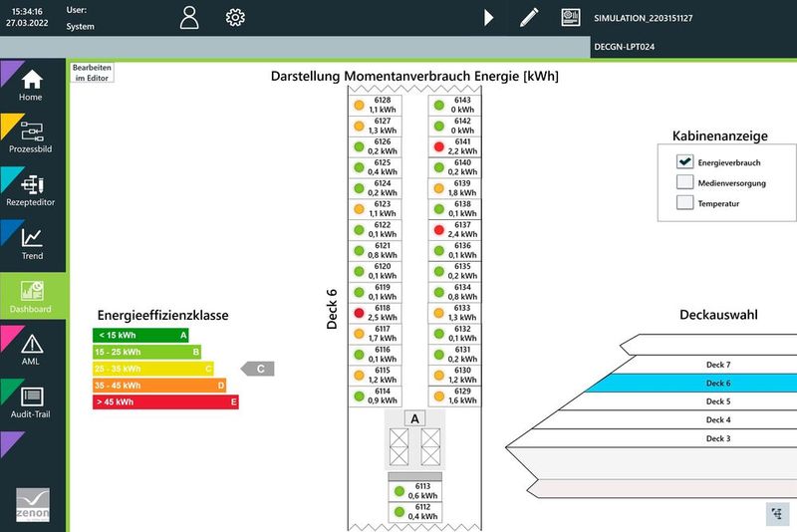797x532 pixels.
Task: Click the 6130 cabin value 1,2 kWh
Action: (x=462, y=381)
